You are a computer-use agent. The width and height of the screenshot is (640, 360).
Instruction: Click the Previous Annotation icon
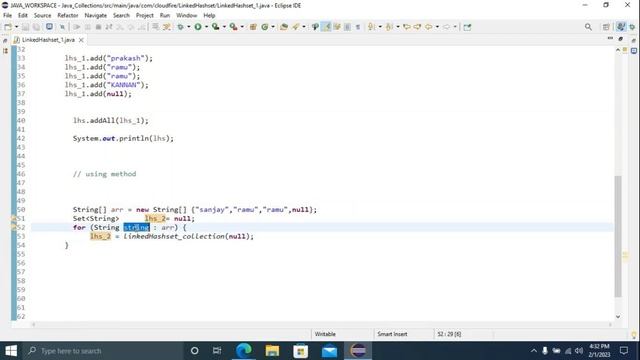pyautogui.click(x=389, y=27)
